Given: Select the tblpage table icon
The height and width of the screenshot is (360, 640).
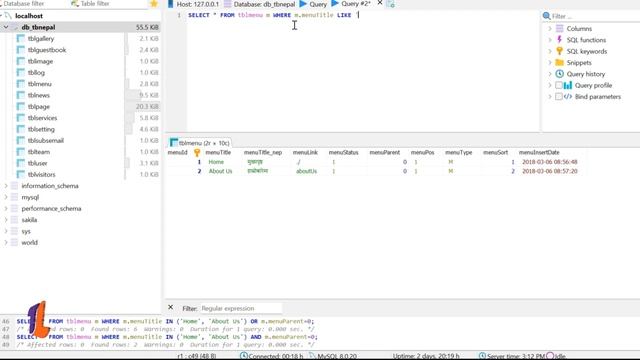Looking at the screenshot, I should pos(20,107).
